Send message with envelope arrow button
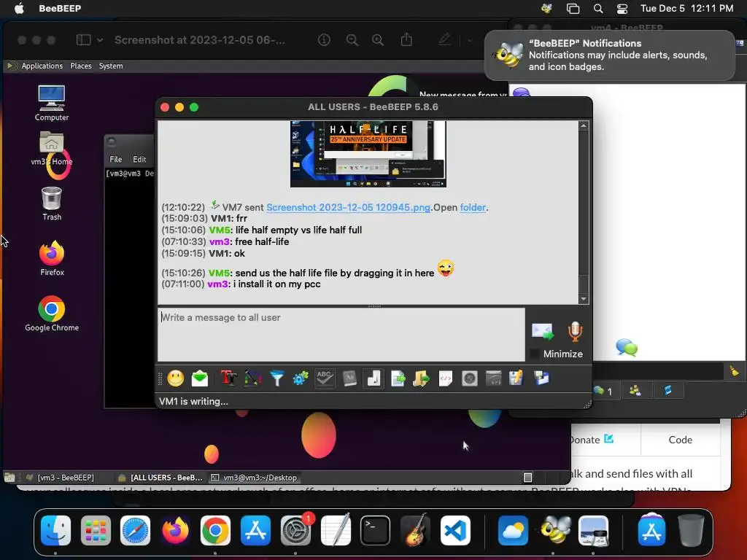Viewport: 747px width, 560px height. click(543, 332)
